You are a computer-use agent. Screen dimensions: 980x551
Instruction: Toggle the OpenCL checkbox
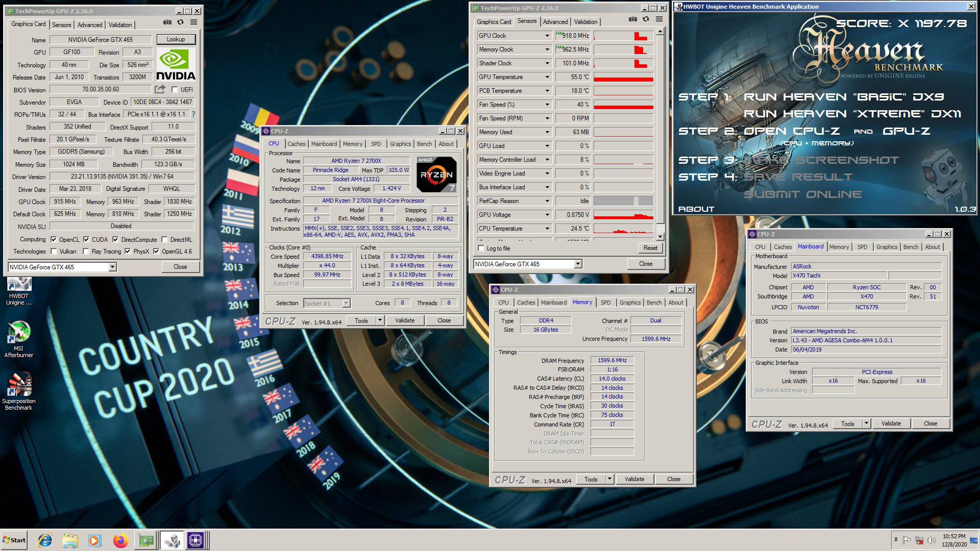54,239
